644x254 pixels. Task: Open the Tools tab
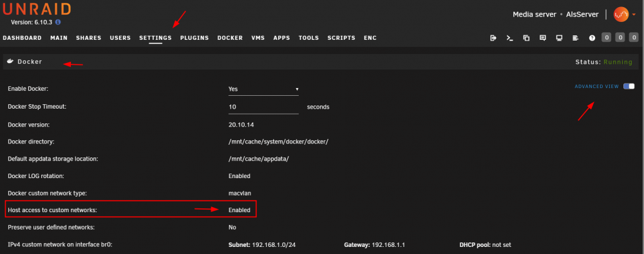tap(309, 38)
